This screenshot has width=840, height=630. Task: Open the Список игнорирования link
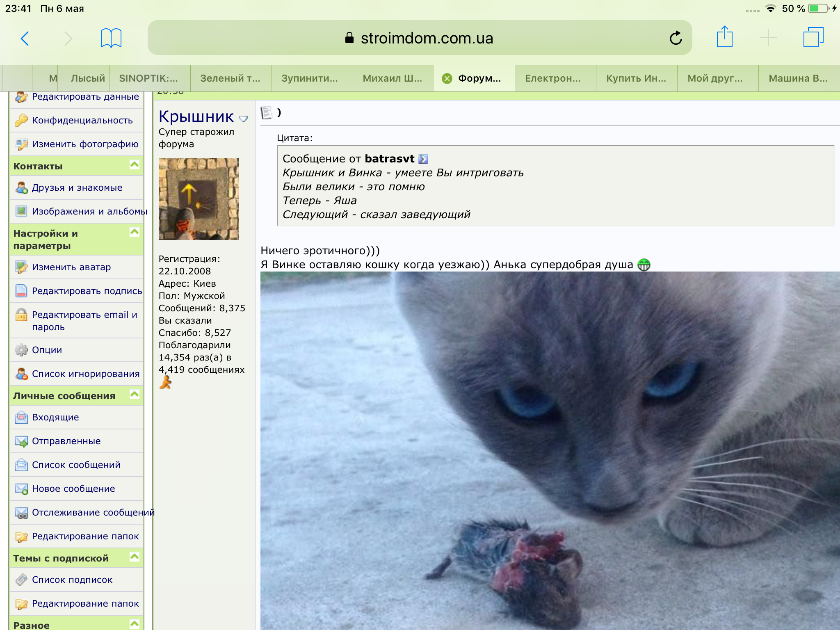(86, 374)
